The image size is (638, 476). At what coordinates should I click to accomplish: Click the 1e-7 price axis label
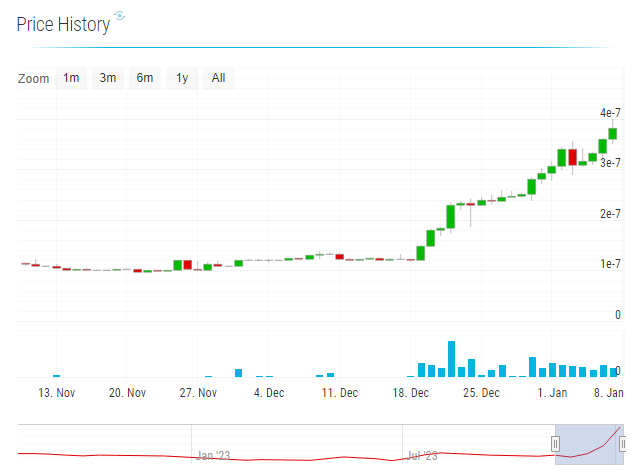[610, 264]
